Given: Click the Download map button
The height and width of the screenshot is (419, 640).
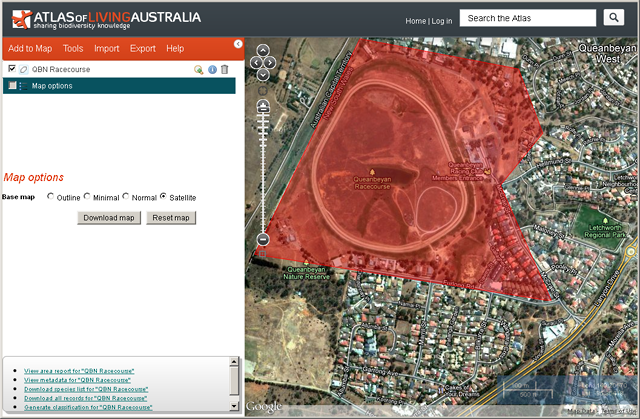Looking at the screenshot, I should [109, 218].
